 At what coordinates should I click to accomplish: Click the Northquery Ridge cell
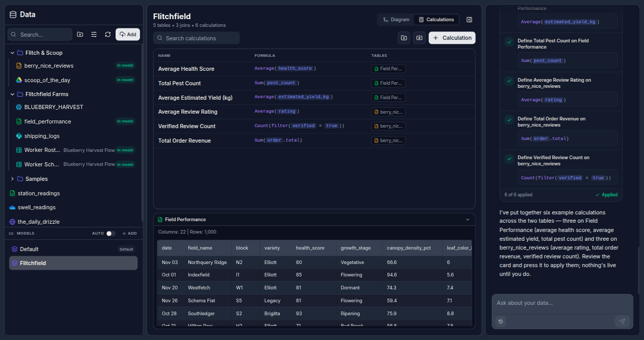coord(207,262)
